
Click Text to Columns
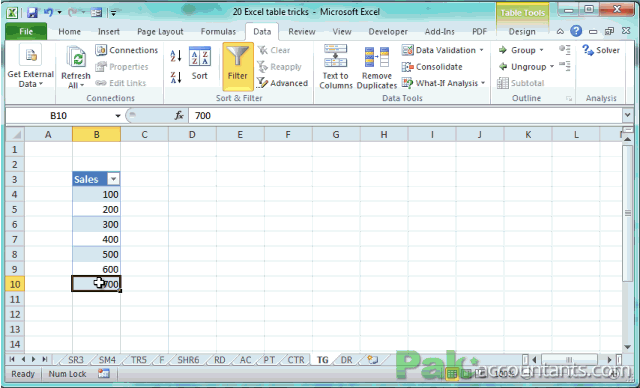[336, 67]
